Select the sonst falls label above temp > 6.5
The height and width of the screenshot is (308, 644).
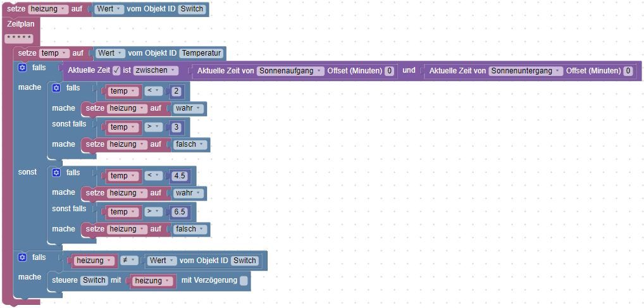[x=69, y=209]
